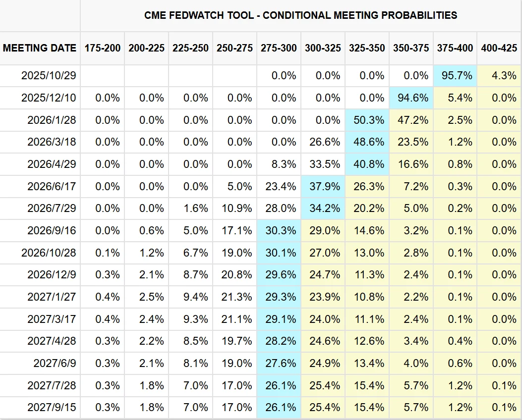The image size is (522, 420).
Task: Click the CME FedWatch Tool table title
Action: point(300,15)
